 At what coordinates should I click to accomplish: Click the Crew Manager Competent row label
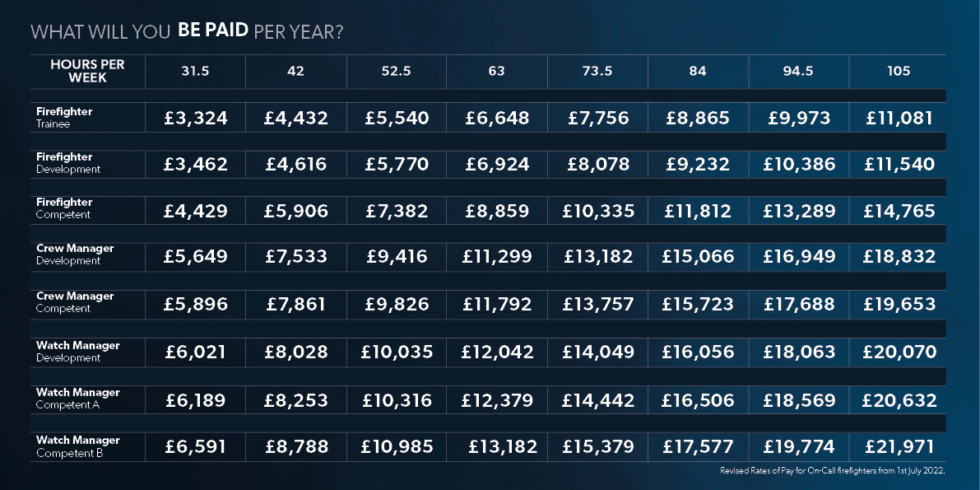point(75,301)
